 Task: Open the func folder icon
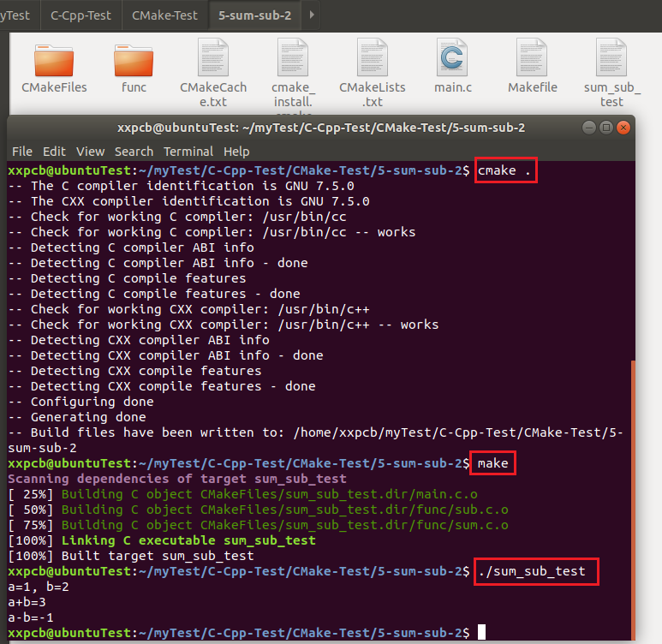[x=134, y=61]
